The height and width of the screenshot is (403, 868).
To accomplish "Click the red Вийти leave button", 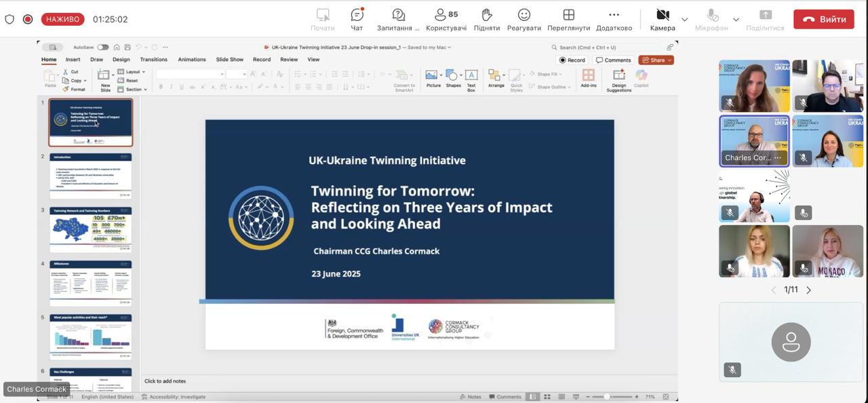I will pos(824,19).
